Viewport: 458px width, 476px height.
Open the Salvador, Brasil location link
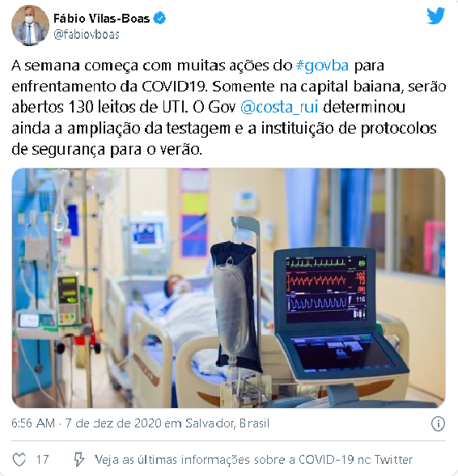[227, 423]
